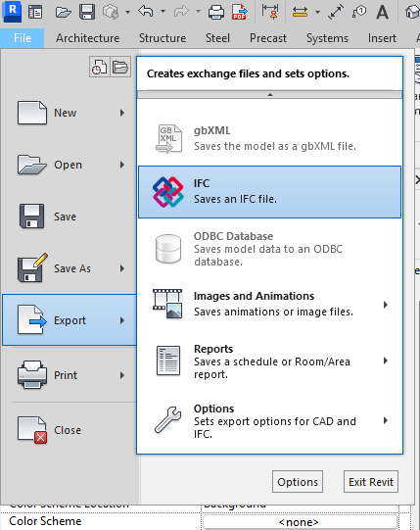Screen dimensions: 420x530
Task: Expand the New submenu arrow
Action: pos(122,113)
